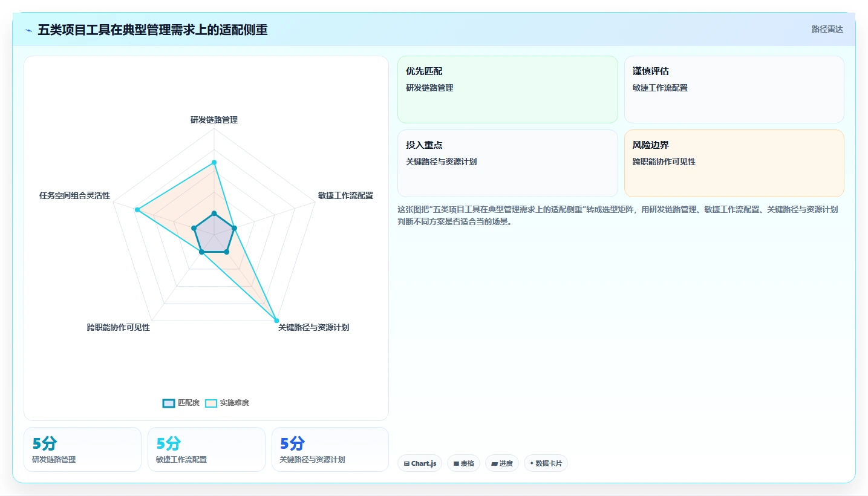Click 匹配度 data point on 研发链路管理 axis

(x=214, y=213)
